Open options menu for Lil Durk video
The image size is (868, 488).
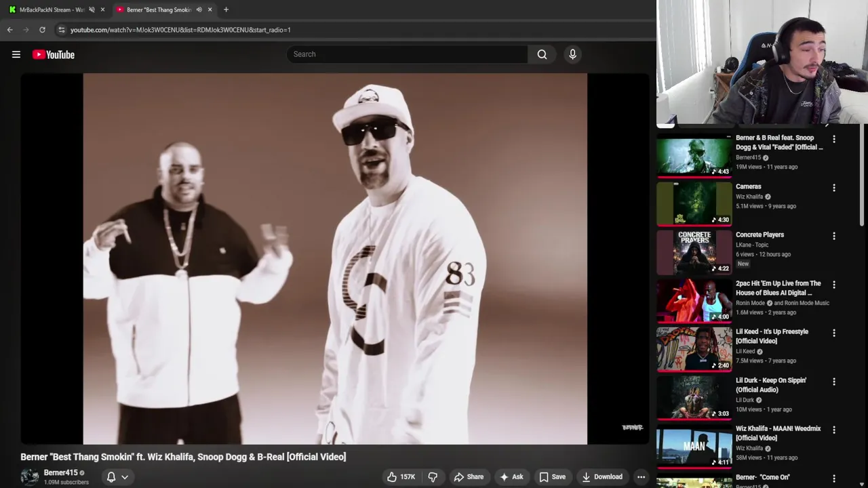834,382
